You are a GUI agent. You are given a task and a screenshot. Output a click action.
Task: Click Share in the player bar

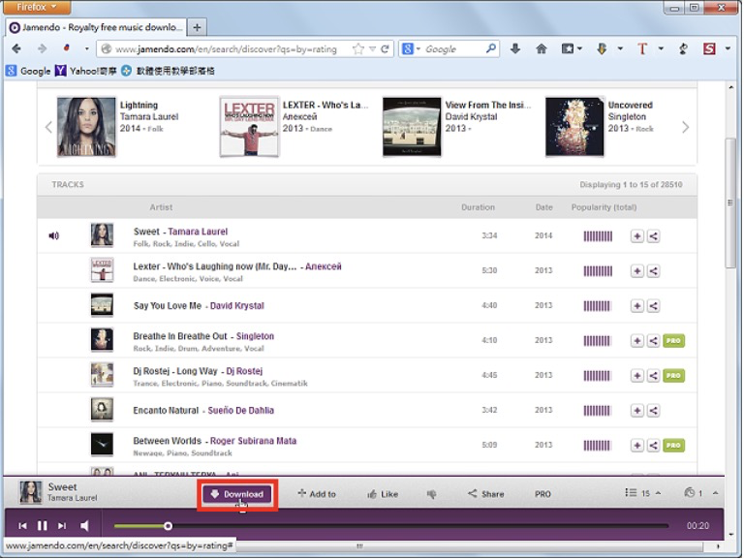(x=486, y=494)
